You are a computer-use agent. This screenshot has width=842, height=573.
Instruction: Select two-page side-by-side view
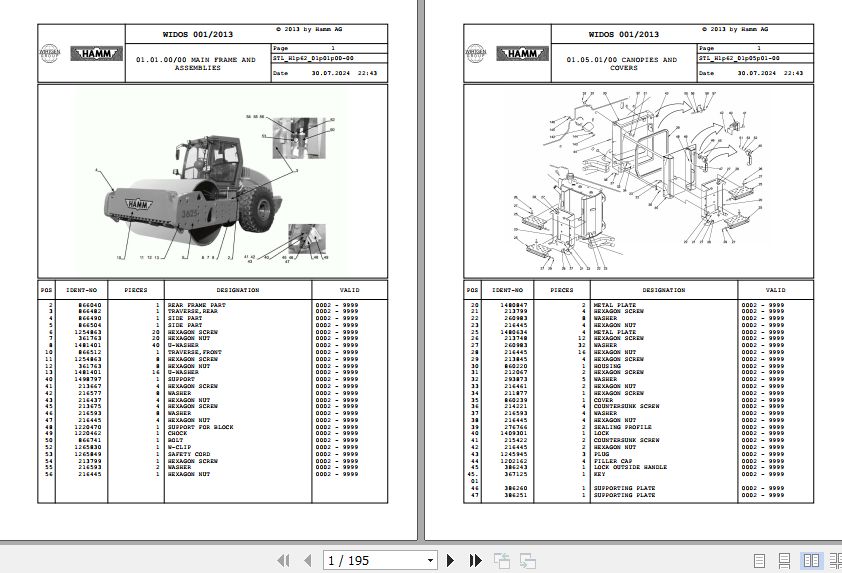pos(811,561)
